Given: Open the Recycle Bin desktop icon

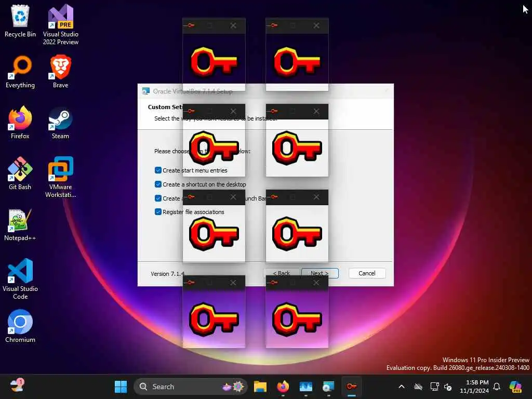Looking at the screenshot, I should coord(20,21).
